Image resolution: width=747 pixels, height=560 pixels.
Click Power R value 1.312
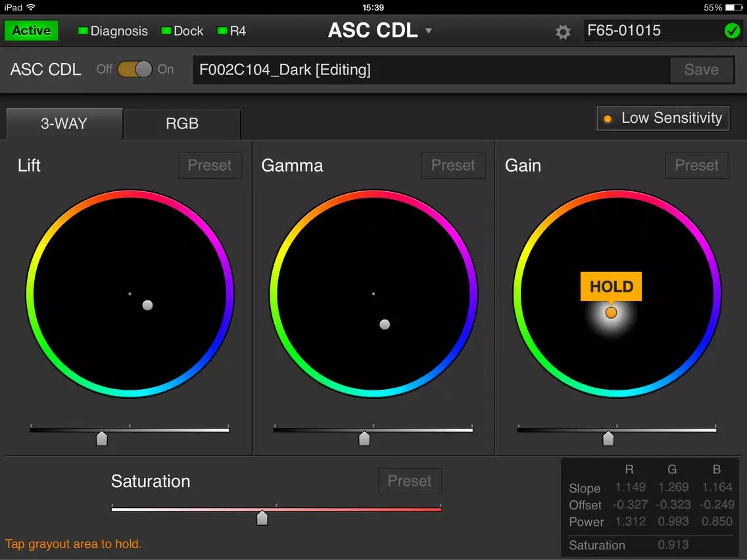point(630,521)
